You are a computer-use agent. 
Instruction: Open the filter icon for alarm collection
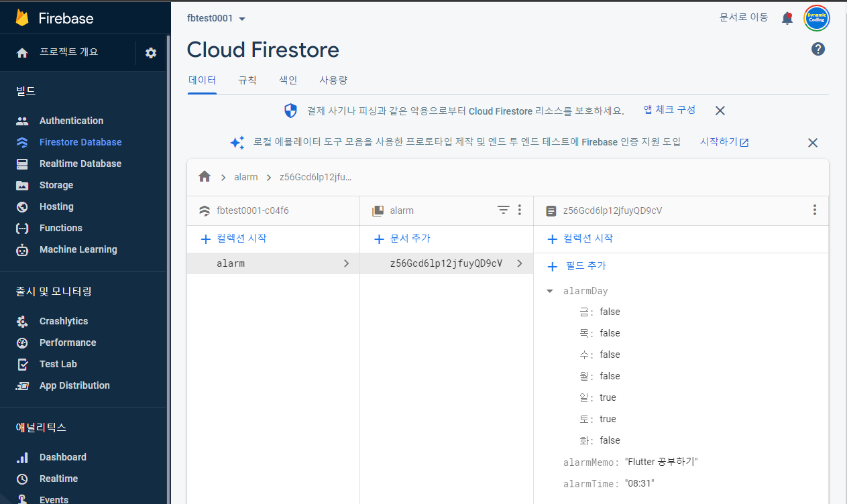tap(503, 210)
